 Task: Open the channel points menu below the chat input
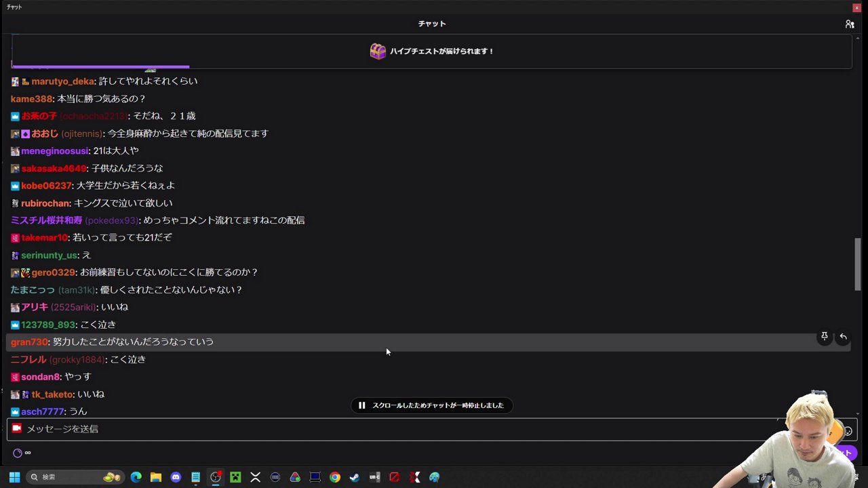18,453
